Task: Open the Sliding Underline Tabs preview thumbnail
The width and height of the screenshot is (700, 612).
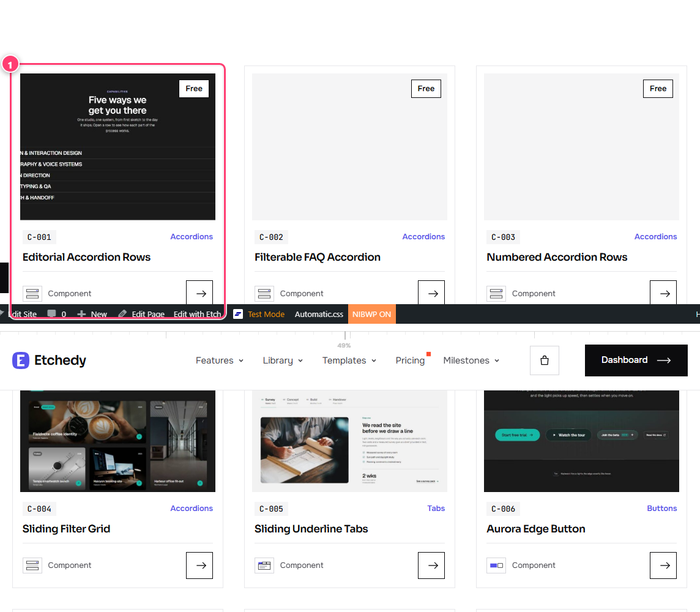Action: pos(349,441)
